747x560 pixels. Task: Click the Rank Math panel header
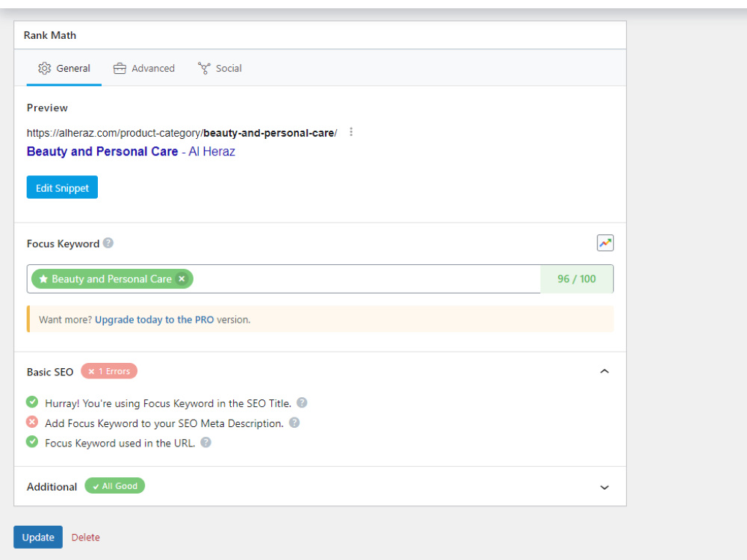[320, 35]
